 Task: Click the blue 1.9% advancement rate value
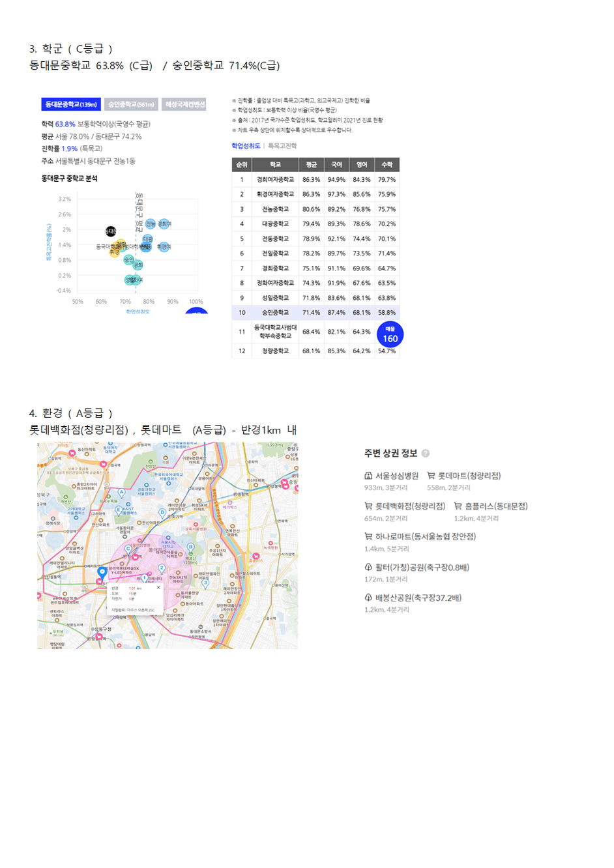coord(69,149)
